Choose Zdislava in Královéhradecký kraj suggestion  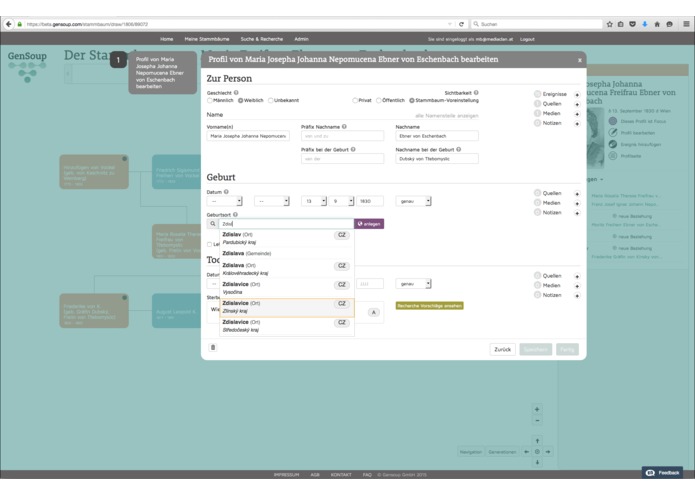pos(286,269)
